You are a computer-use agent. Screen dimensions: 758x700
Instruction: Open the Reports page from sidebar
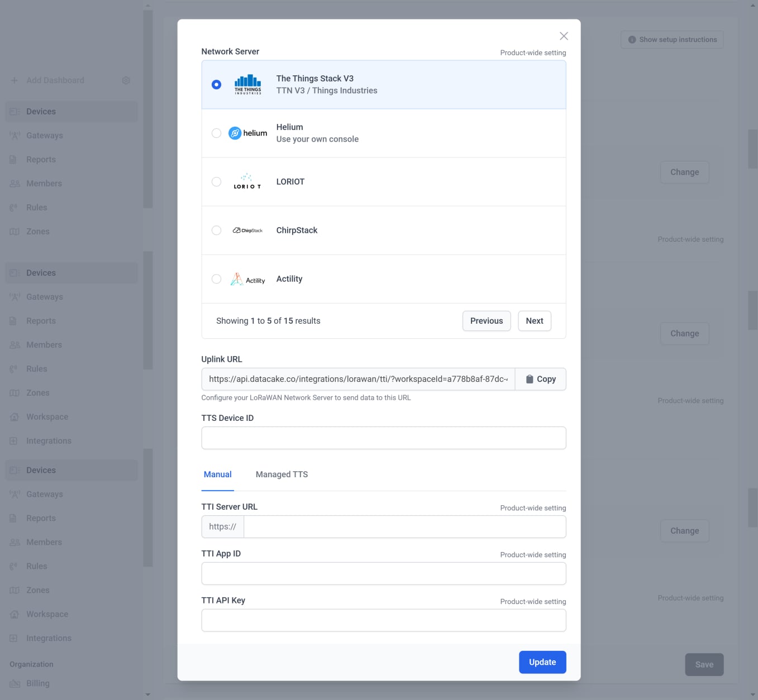click(x=40, y=159)
